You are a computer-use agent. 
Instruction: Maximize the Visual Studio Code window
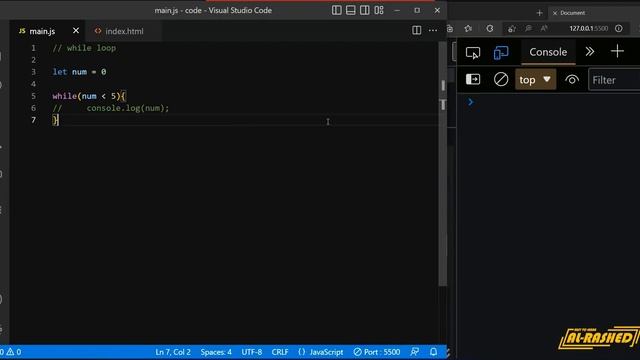(417, 10)
